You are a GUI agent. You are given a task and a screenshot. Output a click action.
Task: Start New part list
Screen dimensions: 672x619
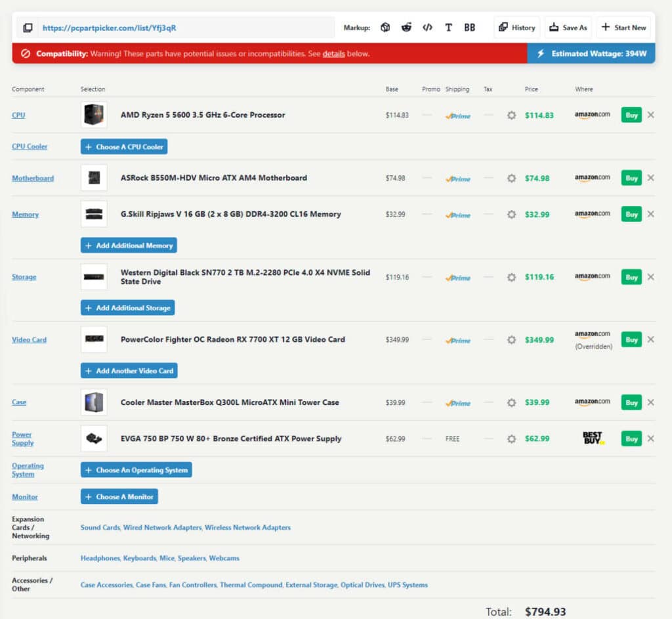(x=623, y=28)
